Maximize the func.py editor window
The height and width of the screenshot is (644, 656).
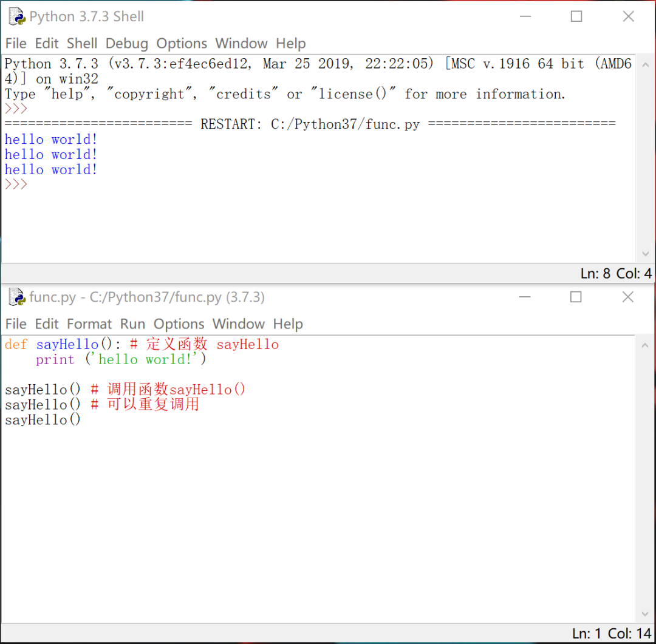coord(576,297)
